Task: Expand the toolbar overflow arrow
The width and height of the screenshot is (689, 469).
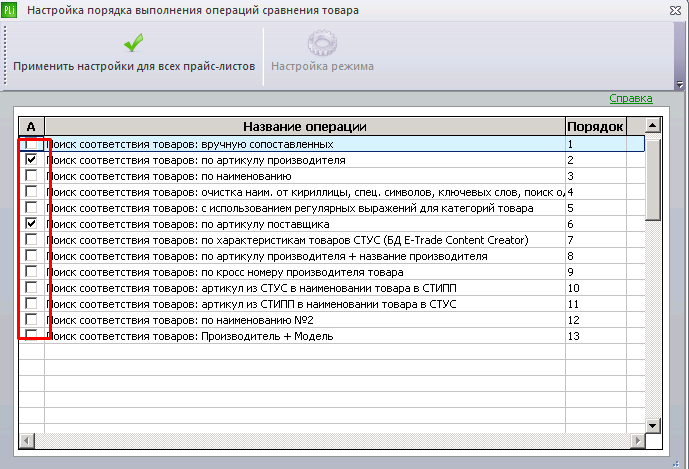Action: point(680,84)
